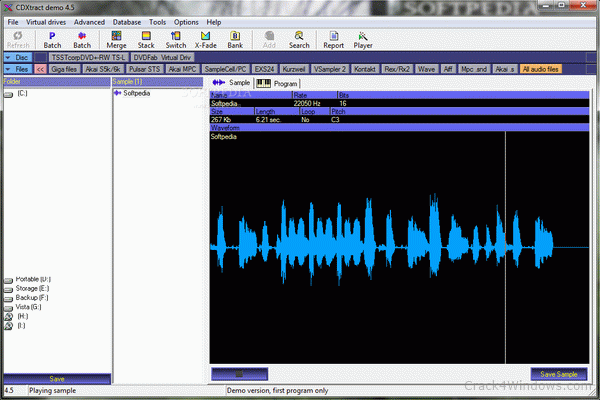Open the Search tool
600x400 pixels.
click(x=299, y=40)
